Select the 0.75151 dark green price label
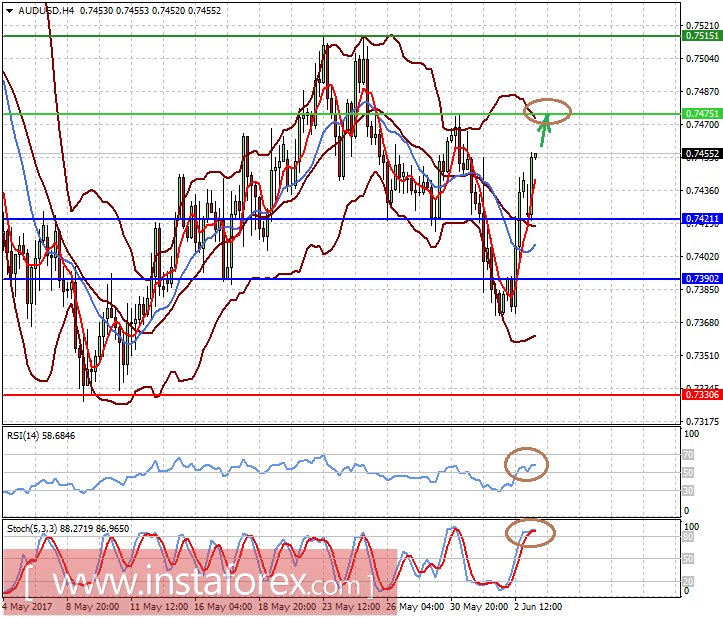 (x=702, y=36)
